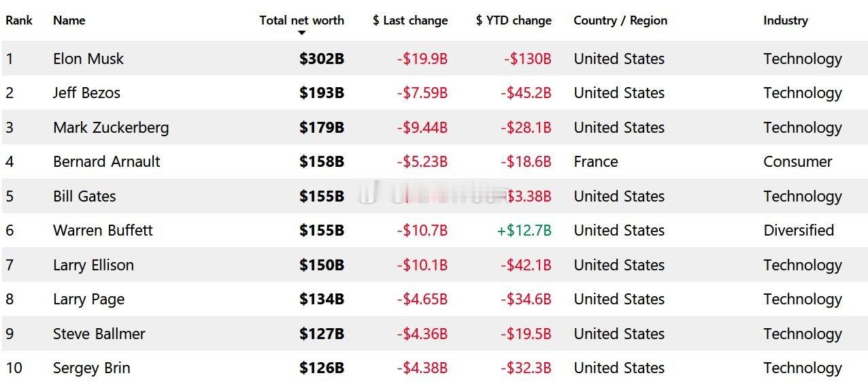Viewport: 868px width, 384px height.
Task: Open Elon Musk's profile link
Action: pyautogui.click(x=88, y=59)
